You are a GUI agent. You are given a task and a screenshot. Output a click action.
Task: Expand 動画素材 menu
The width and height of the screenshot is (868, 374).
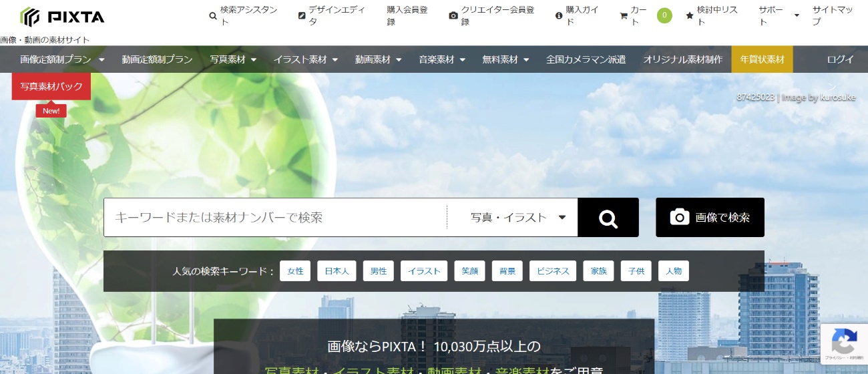click(379, 59)
